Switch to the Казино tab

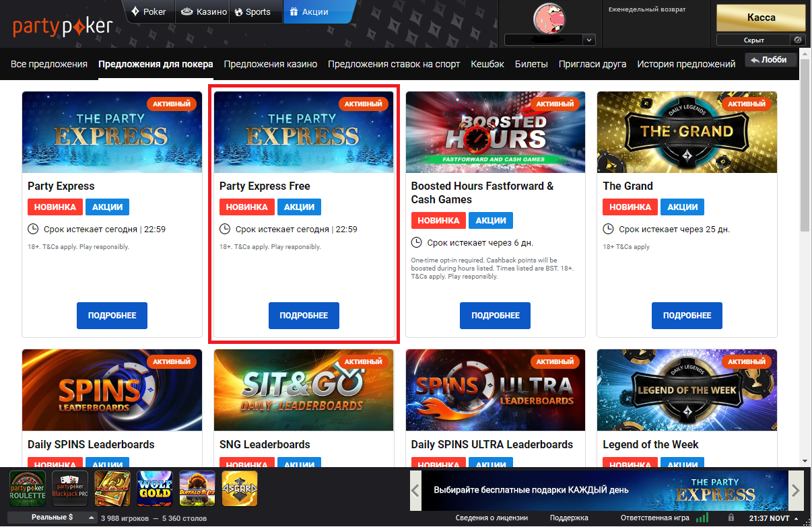point(202,11)
